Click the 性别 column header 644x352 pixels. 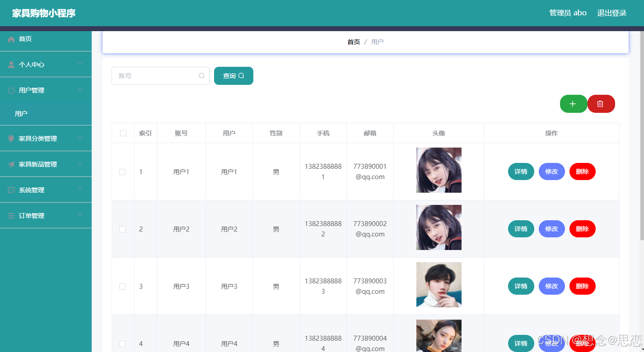(276, 133)
